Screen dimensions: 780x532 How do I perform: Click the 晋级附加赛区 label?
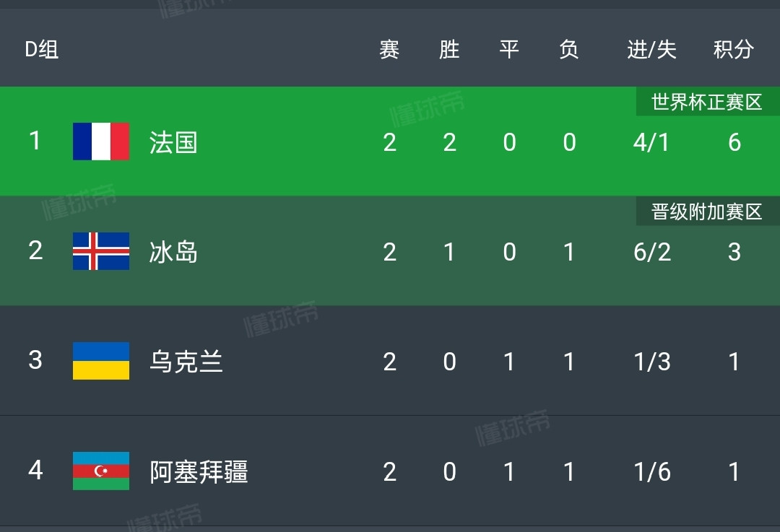click(707, 212)
